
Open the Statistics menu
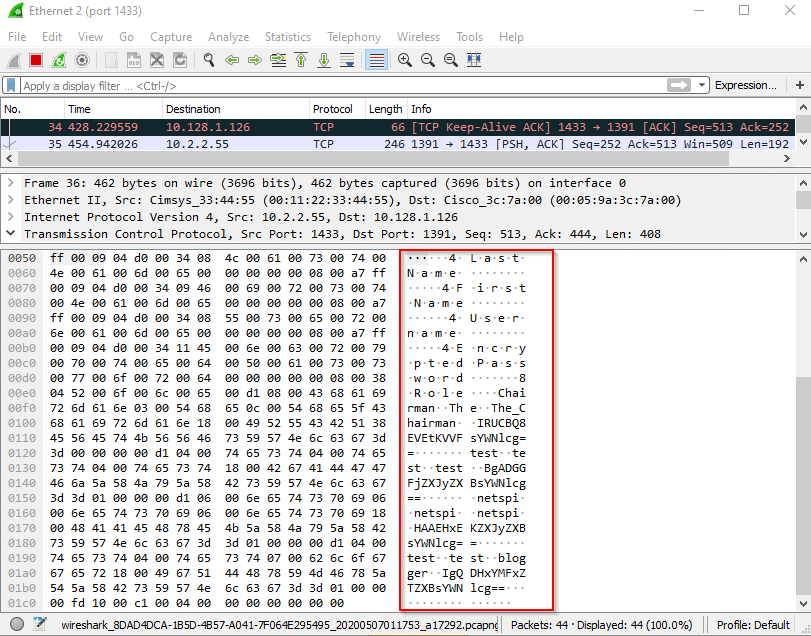pyautogui.click(x=288, y=36)
